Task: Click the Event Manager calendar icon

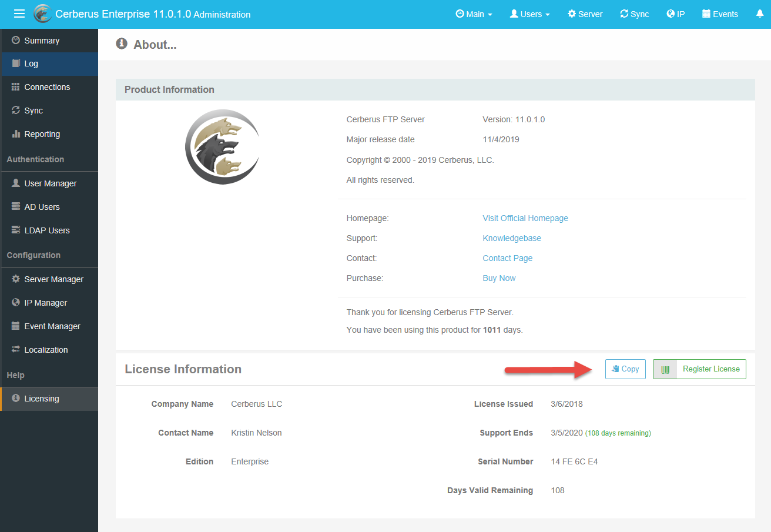Action: (16, 326)
